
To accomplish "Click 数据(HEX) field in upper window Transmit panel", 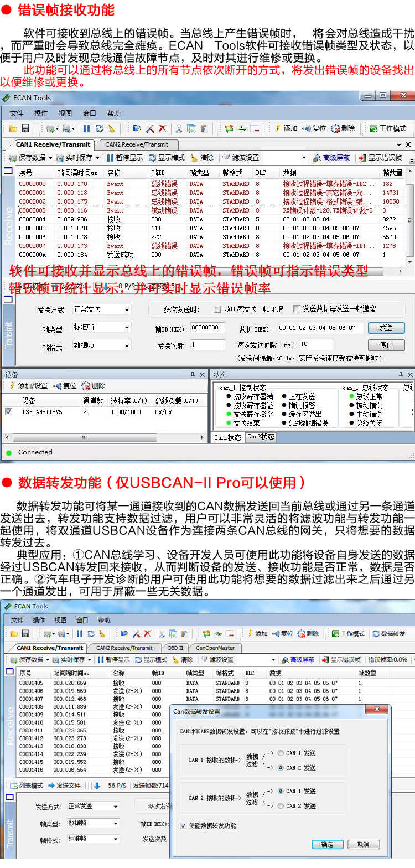I will tap(320, 328).
